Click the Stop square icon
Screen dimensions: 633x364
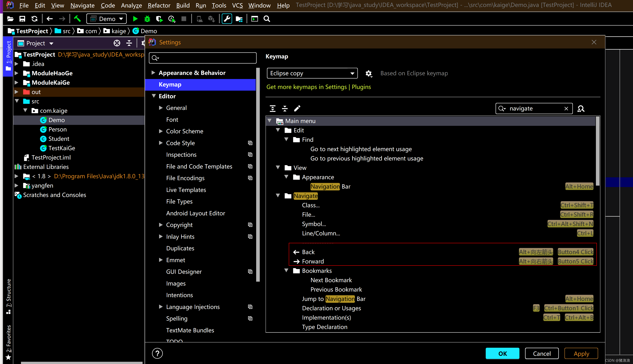pos(184,19)
